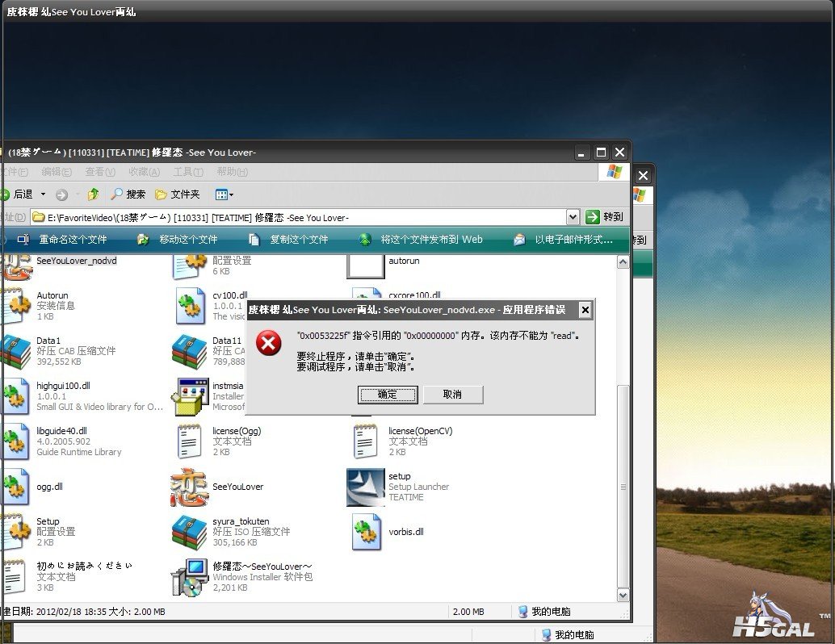The image size is (835, 644).
Task: Click 重命名这个文件 task link
Action: [73, 240]
